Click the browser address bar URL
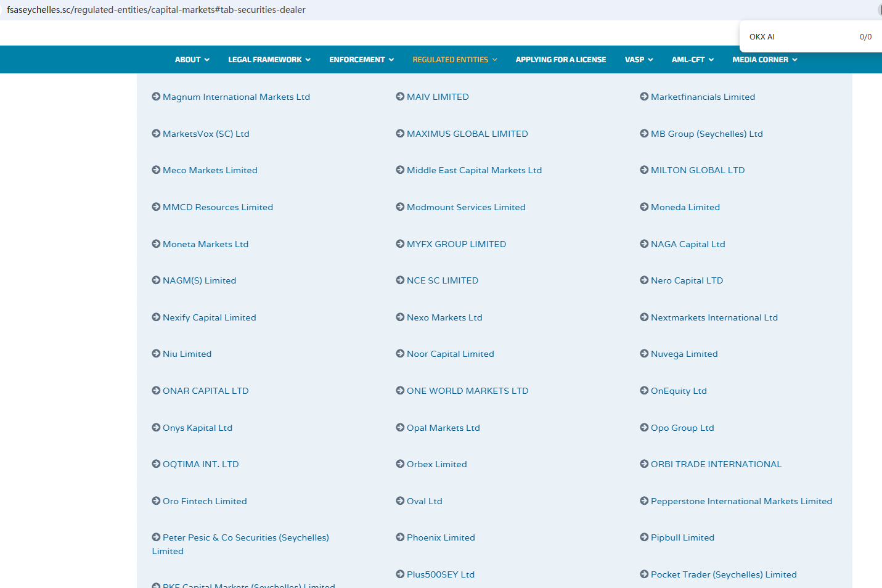Screen dimensions: 882x588 coord(156,10)
